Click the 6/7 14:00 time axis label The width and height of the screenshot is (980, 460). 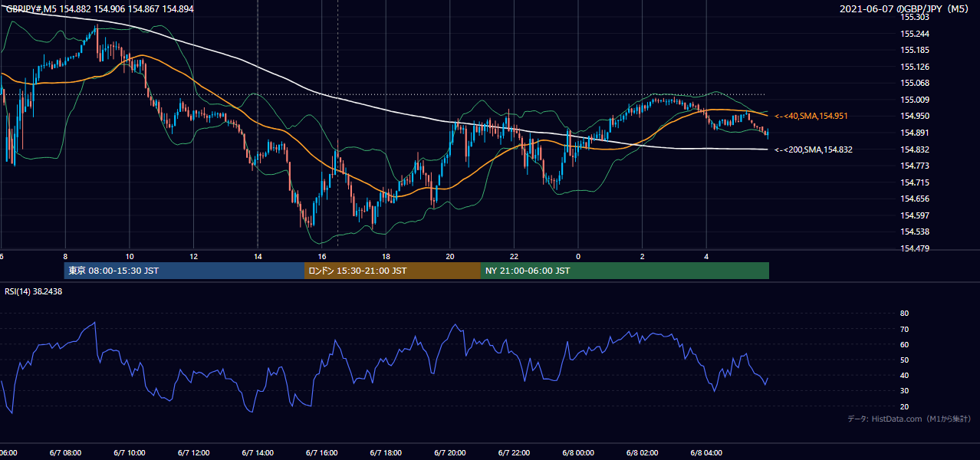(x=258, y=453)
